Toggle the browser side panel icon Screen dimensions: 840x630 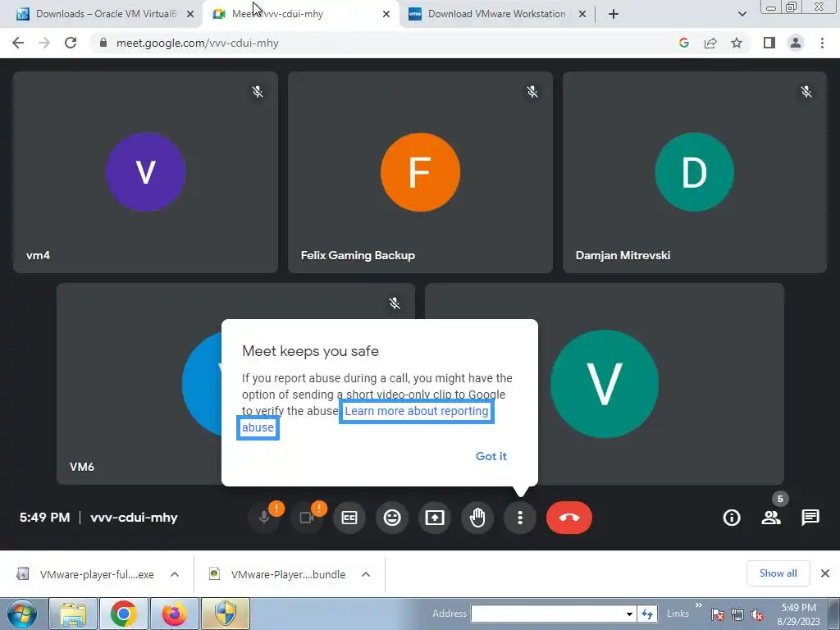coord(769,43)
